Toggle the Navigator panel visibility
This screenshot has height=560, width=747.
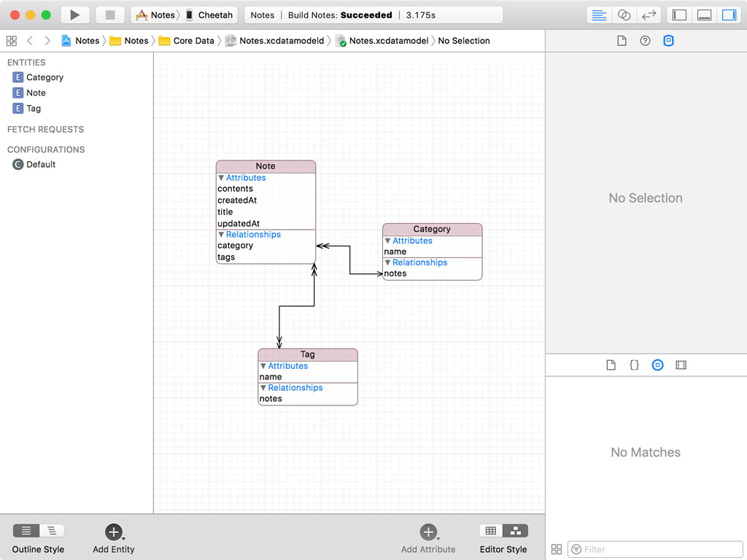679,15
